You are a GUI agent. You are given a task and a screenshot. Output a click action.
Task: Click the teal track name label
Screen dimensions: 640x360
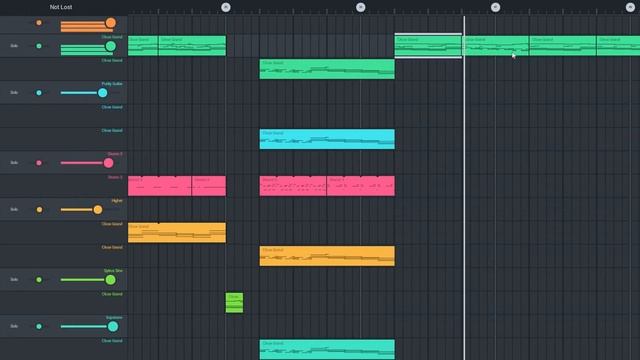click(x=114, y=317)
